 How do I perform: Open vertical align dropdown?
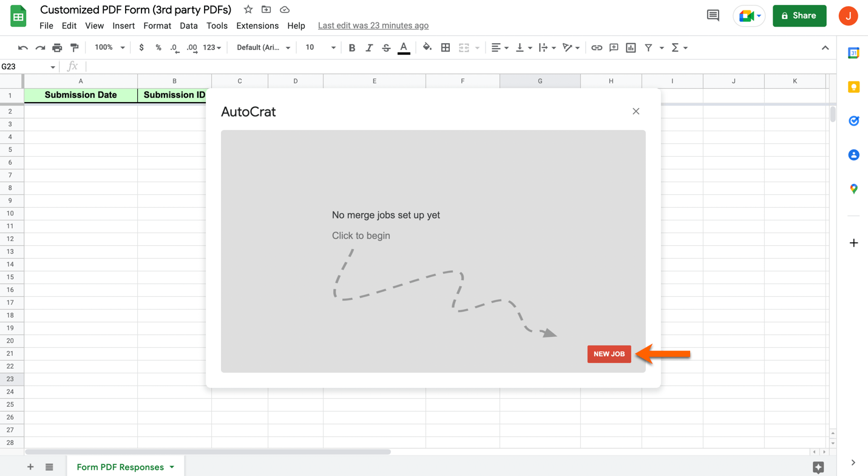pyautogui.click(x=523, y=47)
